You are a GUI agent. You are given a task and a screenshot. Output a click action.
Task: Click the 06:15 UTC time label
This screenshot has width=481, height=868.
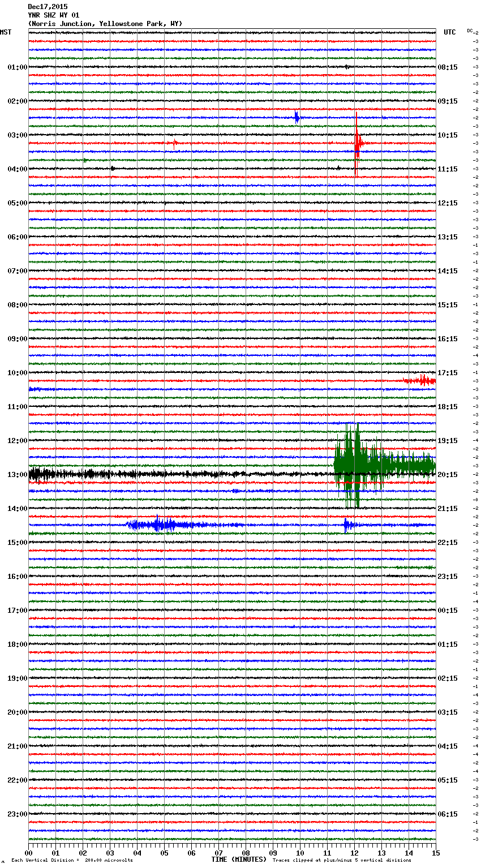(448, 814)
